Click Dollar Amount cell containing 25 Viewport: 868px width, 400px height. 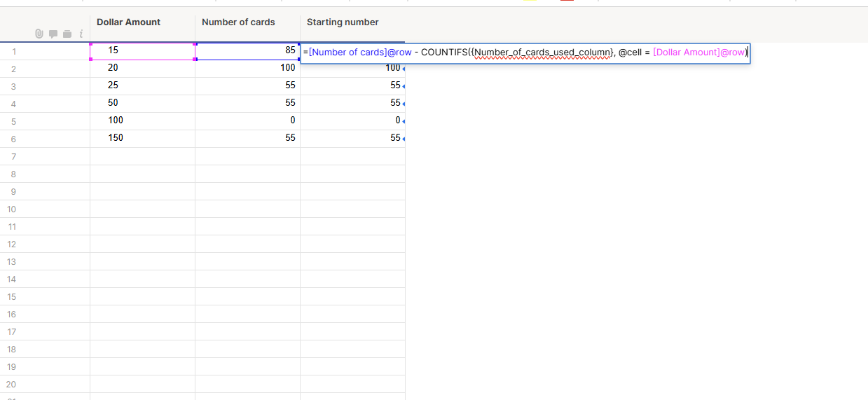[142, 86]
